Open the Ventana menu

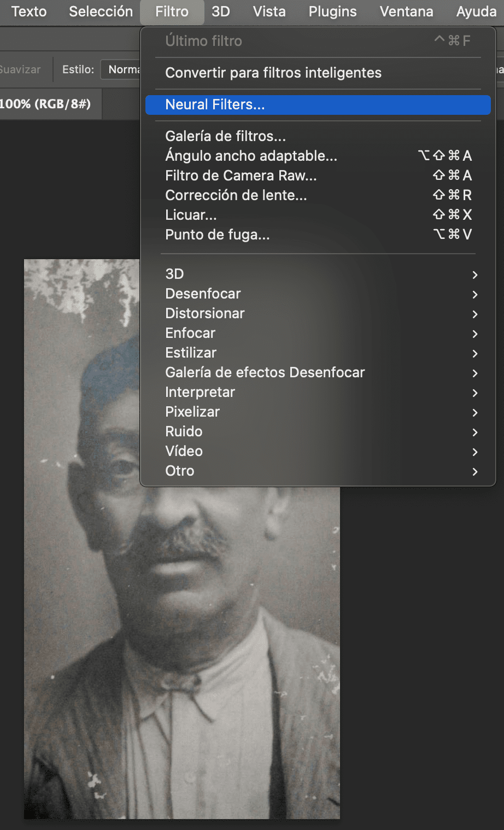[406, 11]
